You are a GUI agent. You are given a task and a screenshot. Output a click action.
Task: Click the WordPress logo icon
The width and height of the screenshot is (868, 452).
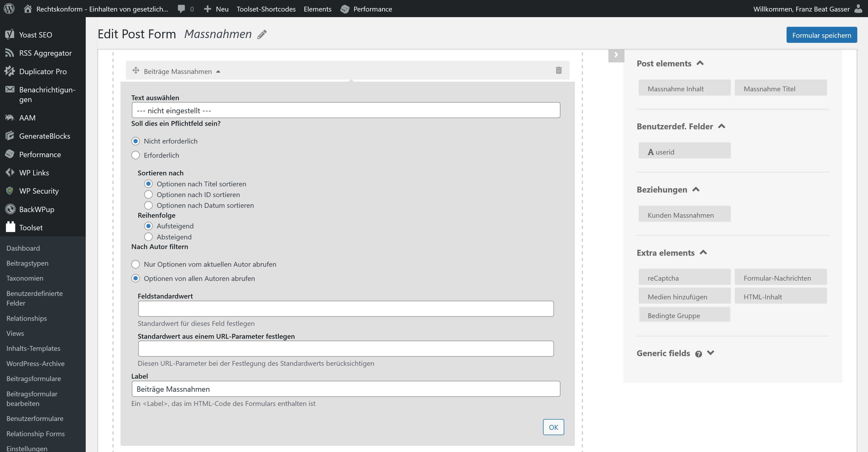click(9, 9)
